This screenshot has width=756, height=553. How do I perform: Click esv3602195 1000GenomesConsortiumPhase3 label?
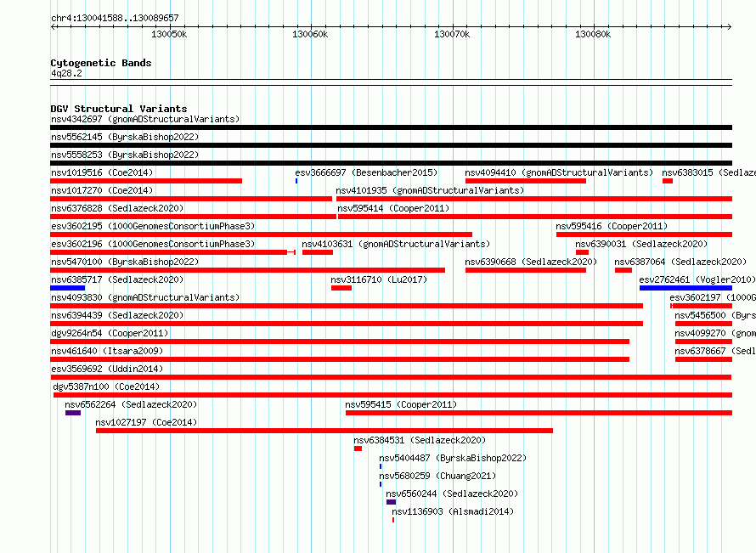coord(153,226)
